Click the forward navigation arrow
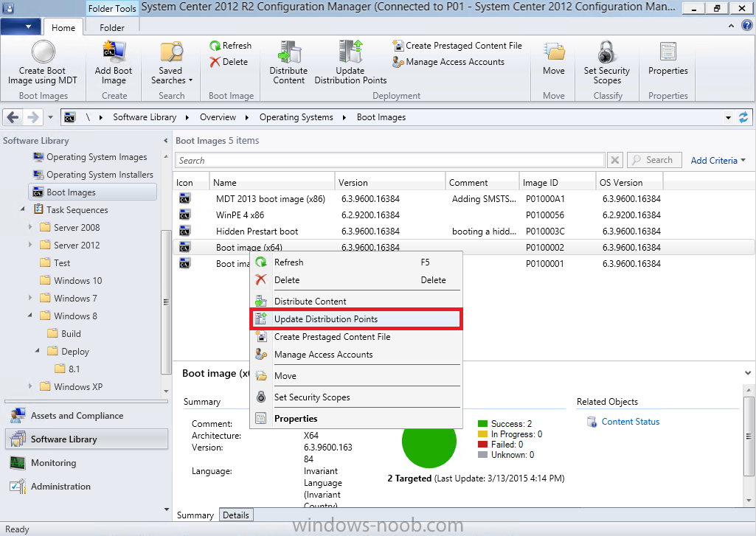The height and width of the screenshot is (536, 756). coord(32,117)
